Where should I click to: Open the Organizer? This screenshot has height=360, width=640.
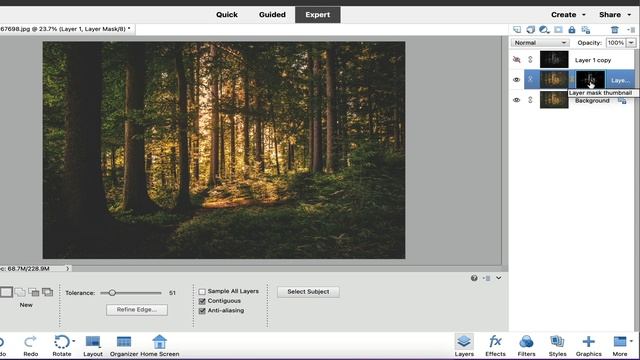(124, 346)
